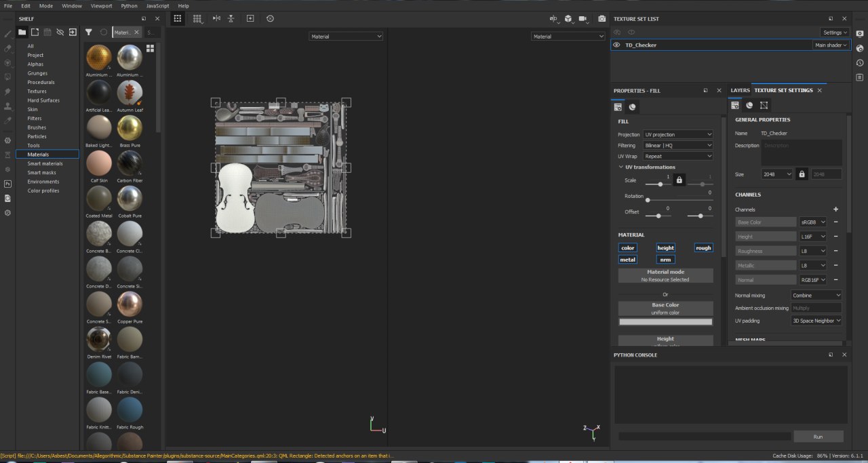Adjust the UV Scale slider handle

pyautogui.click(x=660, y=184)
